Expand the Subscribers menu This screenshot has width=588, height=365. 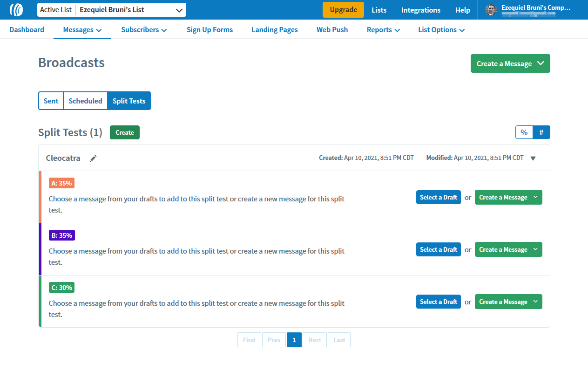pyautogui.click(x=144, y=30)
